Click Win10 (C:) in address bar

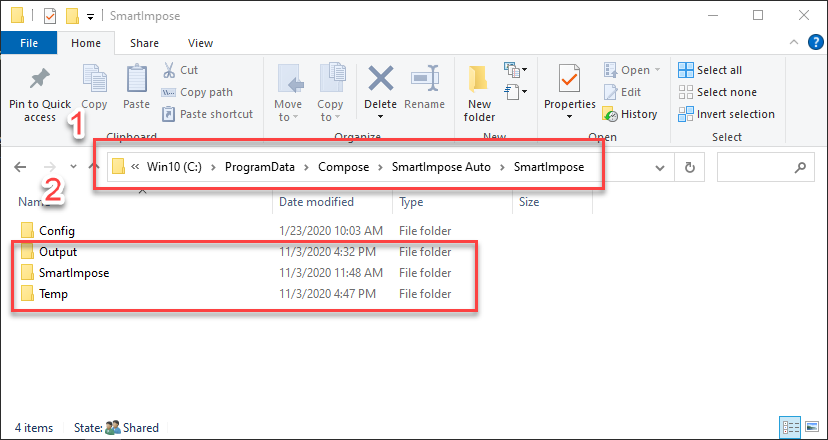(x=174, y=167)
